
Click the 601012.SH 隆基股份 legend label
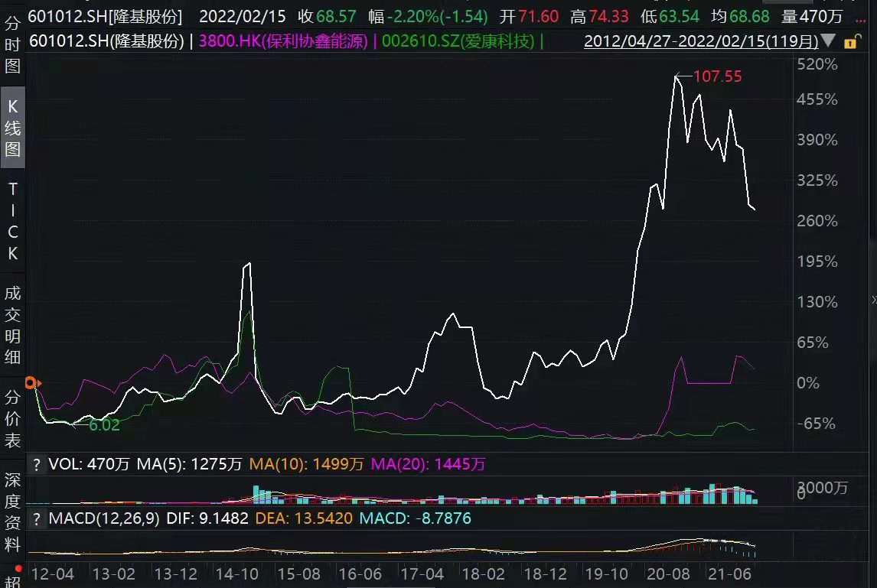click(107, 41)
